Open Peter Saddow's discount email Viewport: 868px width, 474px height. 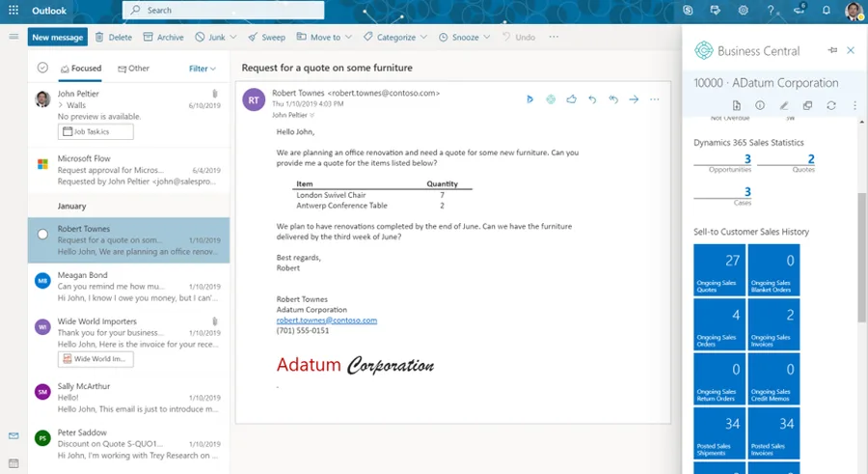[128, 444]
